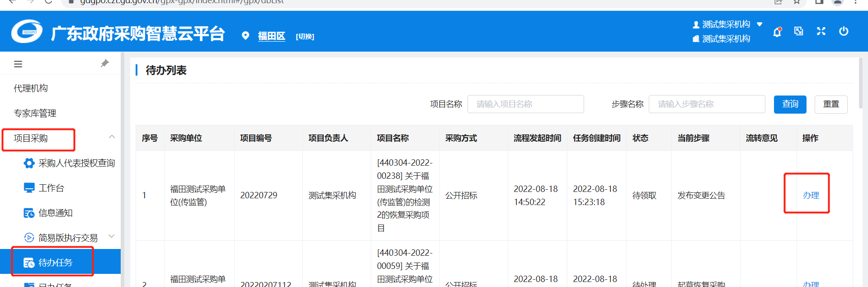868x287 pixels.
Task: Toggle fullscreen with the expand arrows icon
Action: click(x=821, y=31)
